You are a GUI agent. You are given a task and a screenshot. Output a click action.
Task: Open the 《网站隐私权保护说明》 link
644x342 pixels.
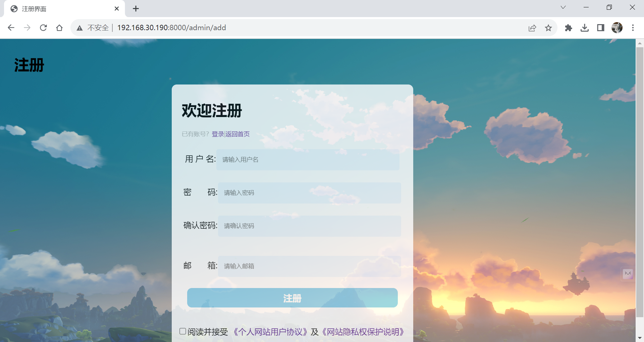363,332
